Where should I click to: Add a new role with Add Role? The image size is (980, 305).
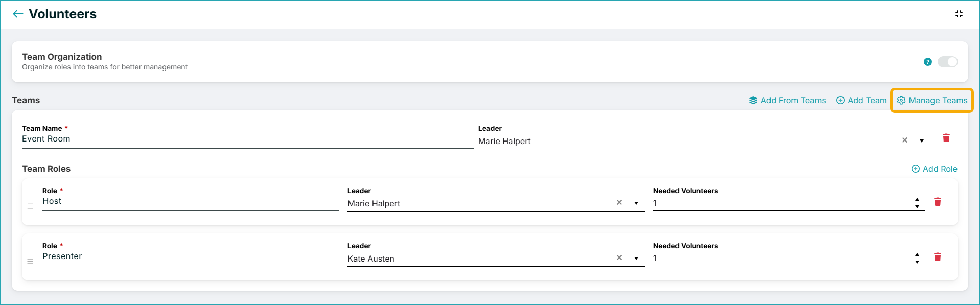coord(935,169)
